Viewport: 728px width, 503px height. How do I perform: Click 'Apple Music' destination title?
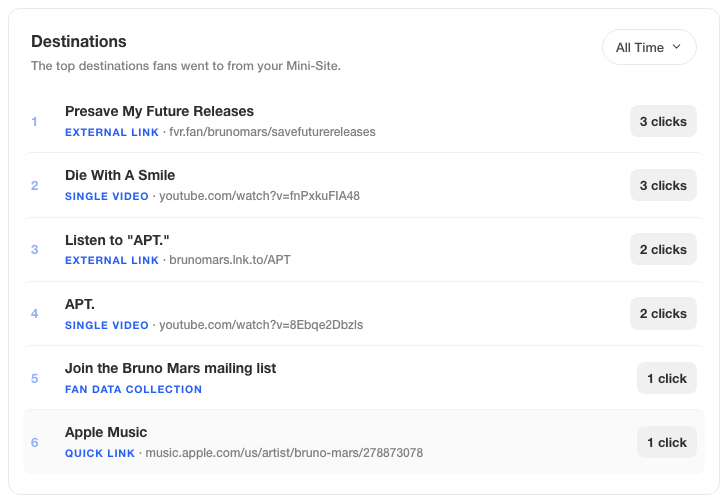coord(106,432)
